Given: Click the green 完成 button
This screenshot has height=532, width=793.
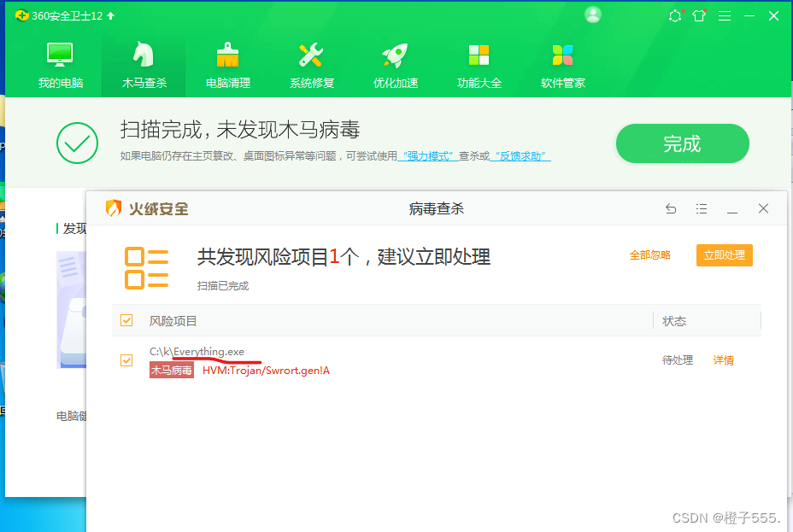Looking at the screenshot, I should click(682, 144).
